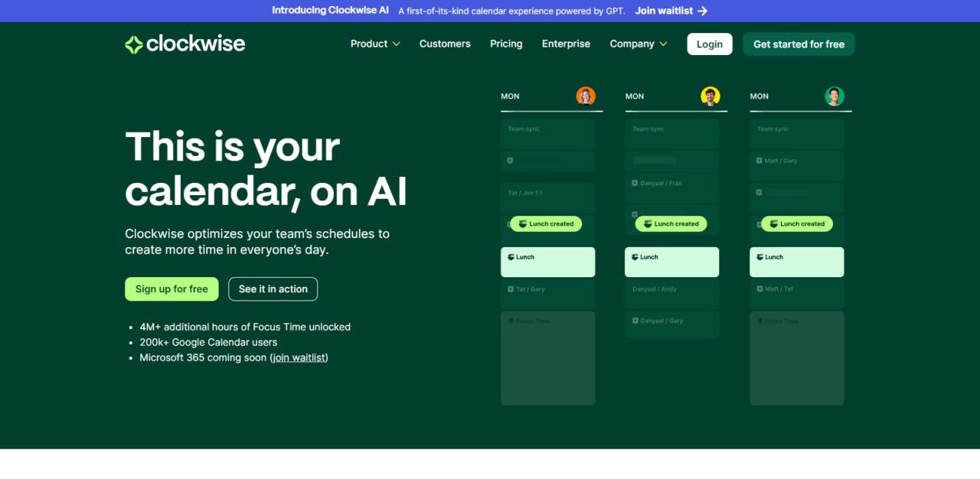
Task: Open the "Matt / Gary" event
Action: pos(796,165)
